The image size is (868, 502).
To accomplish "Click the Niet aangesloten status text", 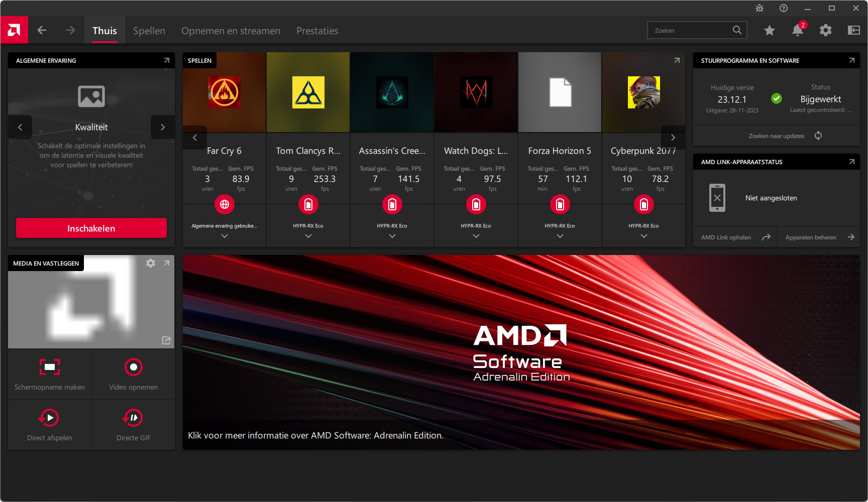I will pos(771,198).
